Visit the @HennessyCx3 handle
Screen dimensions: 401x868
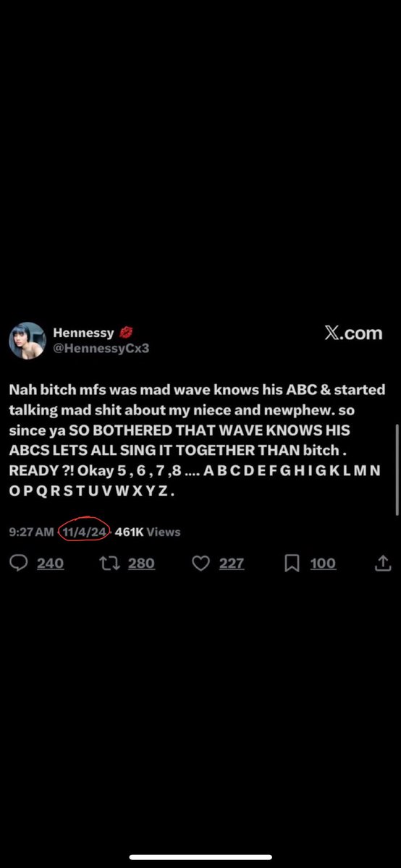click(101, 348)
